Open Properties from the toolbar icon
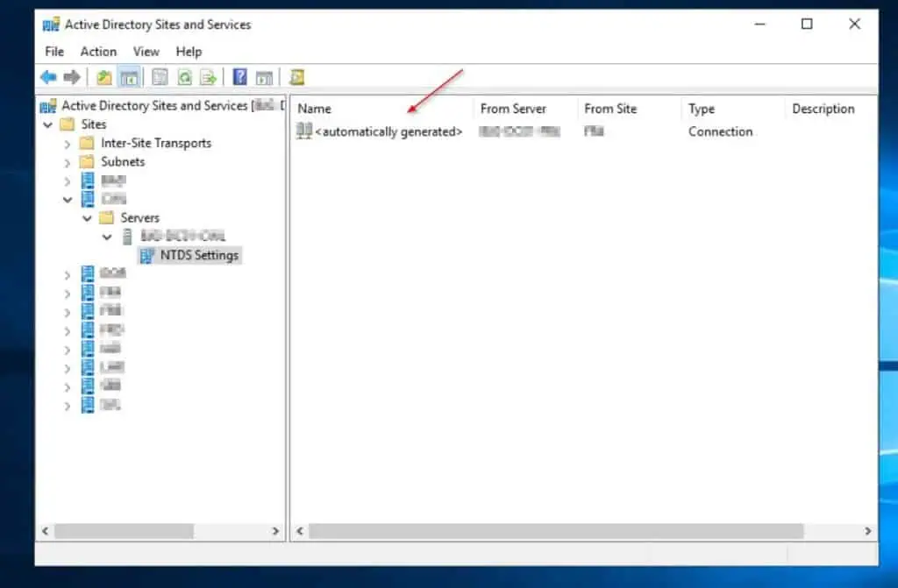This screenshot has height=588, width=898. 160,77
